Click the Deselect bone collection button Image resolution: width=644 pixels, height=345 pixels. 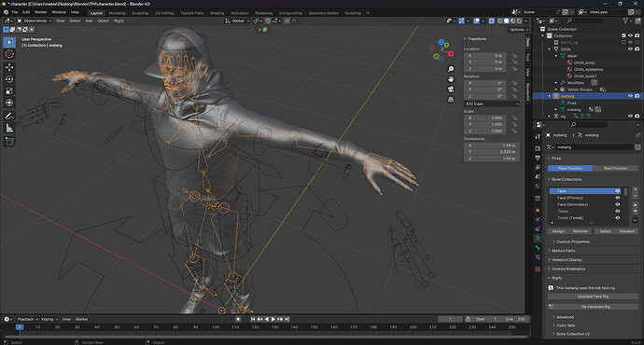click(x=627, y=231)
